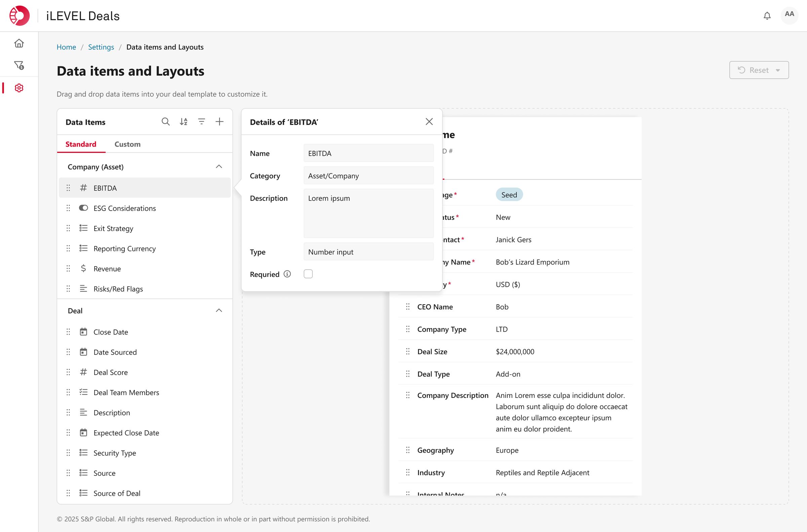Select the Source data item
This screenshot has height=532, width=807.
(x=145, y=473)
